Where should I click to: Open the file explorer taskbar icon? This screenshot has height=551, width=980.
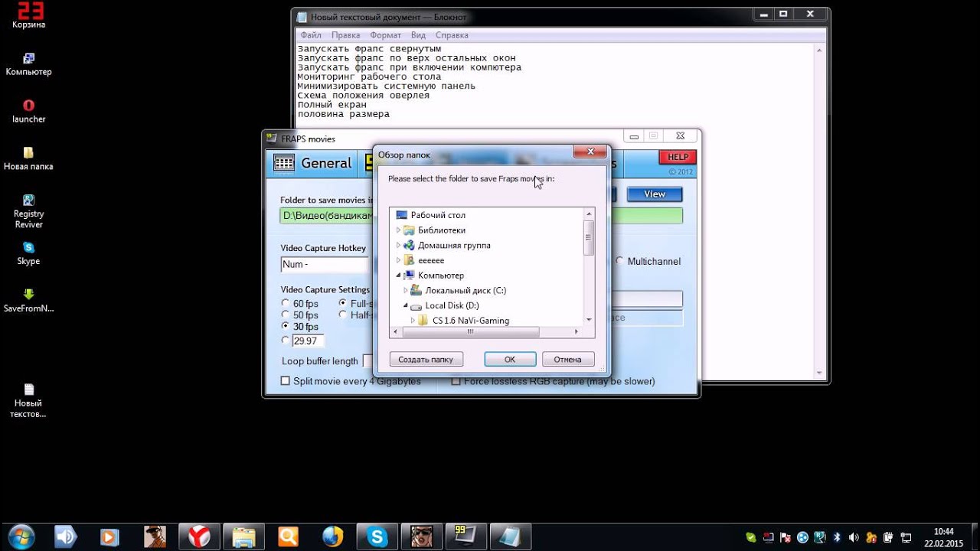243,536
